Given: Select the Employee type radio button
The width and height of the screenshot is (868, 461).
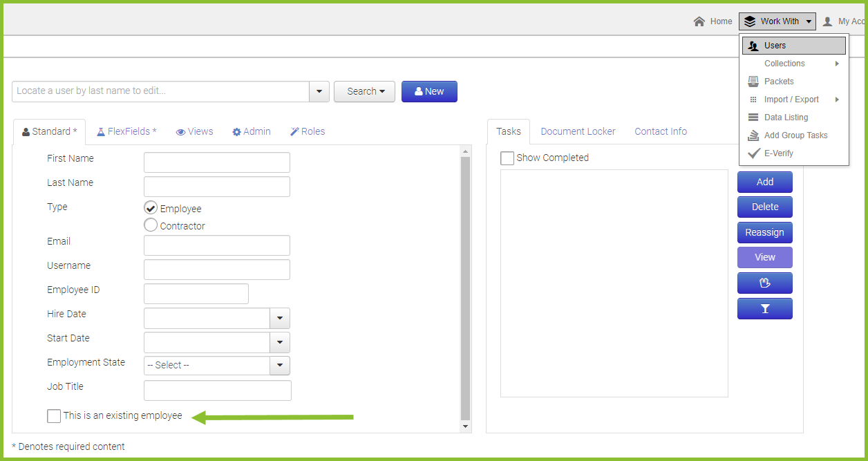Looking at the screenshot, I should [151, 207].
